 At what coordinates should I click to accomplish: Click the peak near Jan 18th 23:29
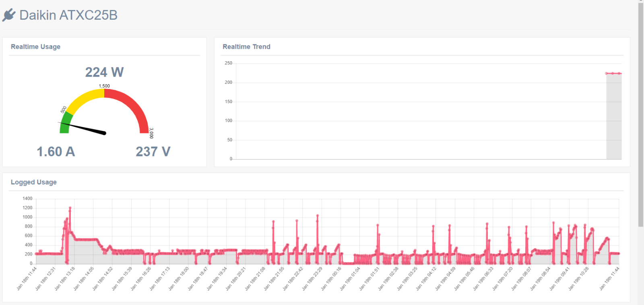coord(318,216)
